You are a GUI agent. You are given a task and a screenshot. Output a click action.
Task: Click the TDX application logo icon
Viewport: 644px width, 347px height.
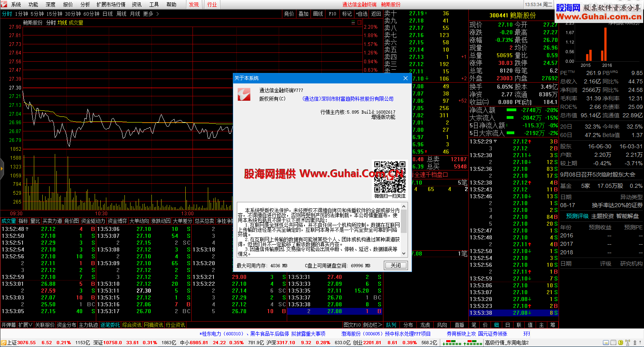coord(4,4)
